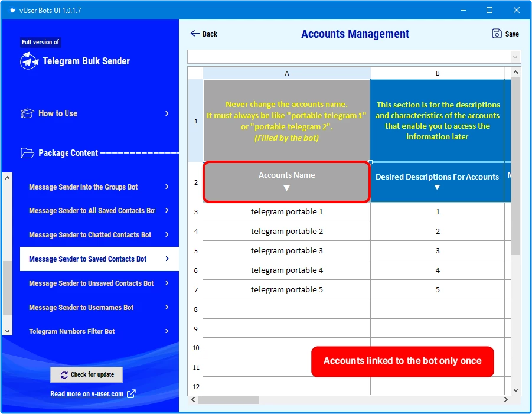Click the spreadsheet scroll up arrow

(515, 72)
